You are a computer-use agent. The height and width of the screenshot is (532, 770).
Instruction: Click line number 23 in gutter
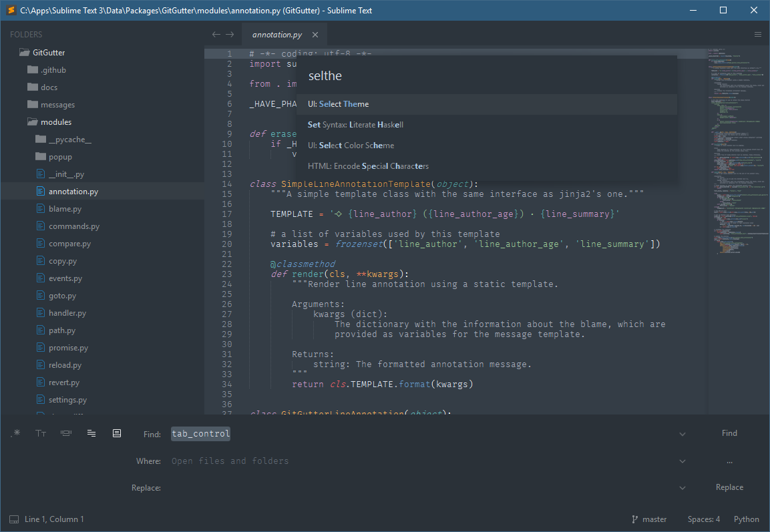click(x=227, y=274)
